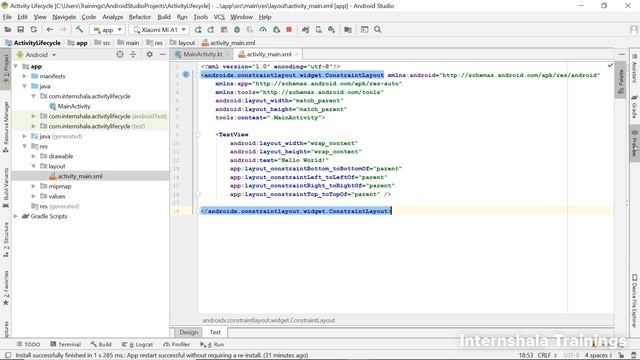Open the app run configuration dropdown
Viewport: 640px width, 360px height.
(108, 30)
